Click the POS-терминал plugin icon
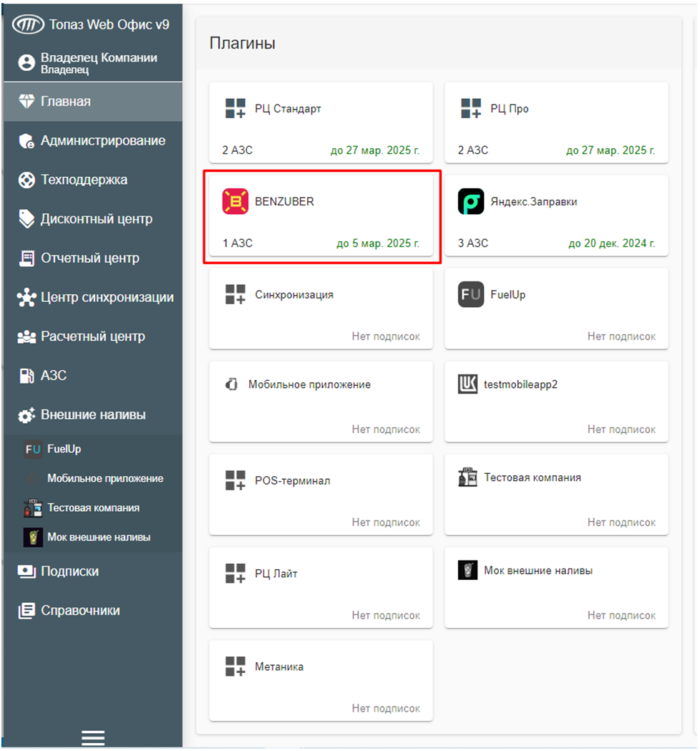The image size is (700, 751). (235, 480)
